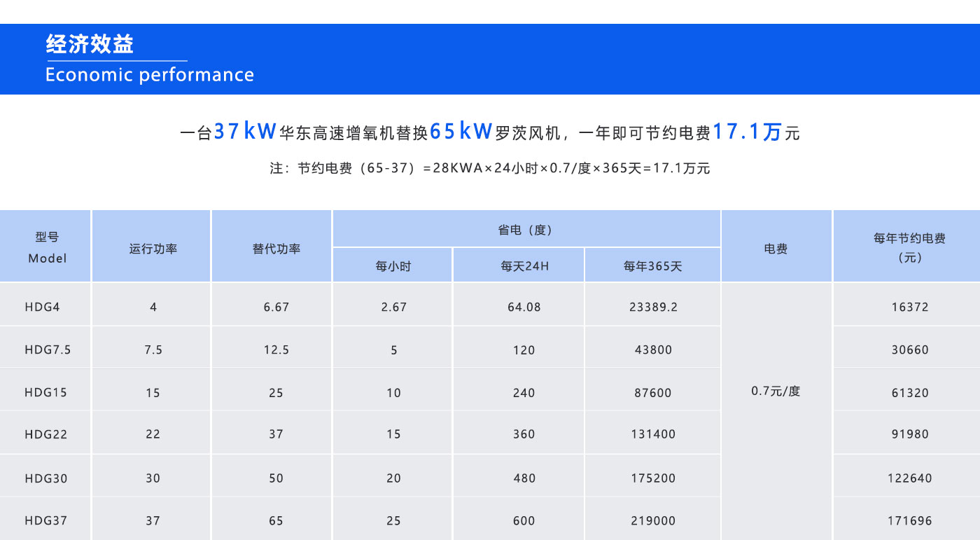This screenshot has height=540, width=980.
Task: Click the 171696 yearly savings value
Action: (x=910, y=520)
